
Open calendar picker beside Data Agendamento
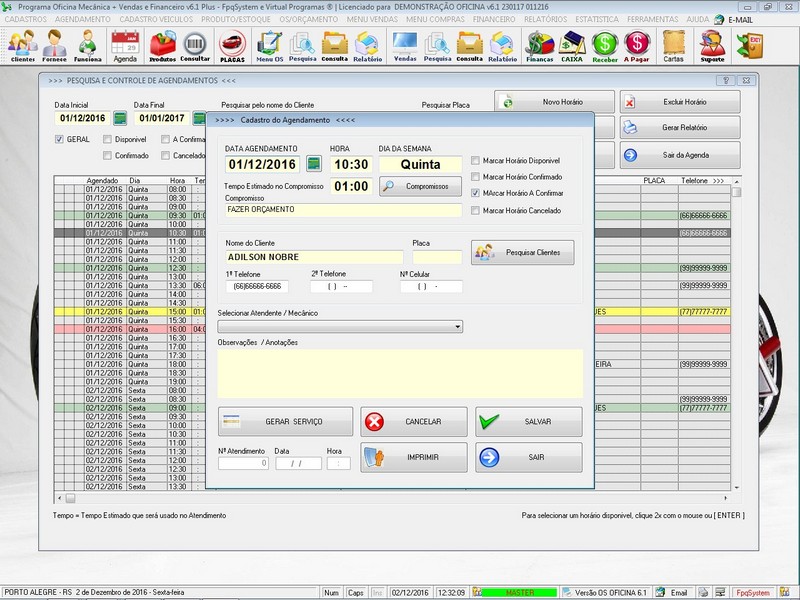click(x=313, y=164)
